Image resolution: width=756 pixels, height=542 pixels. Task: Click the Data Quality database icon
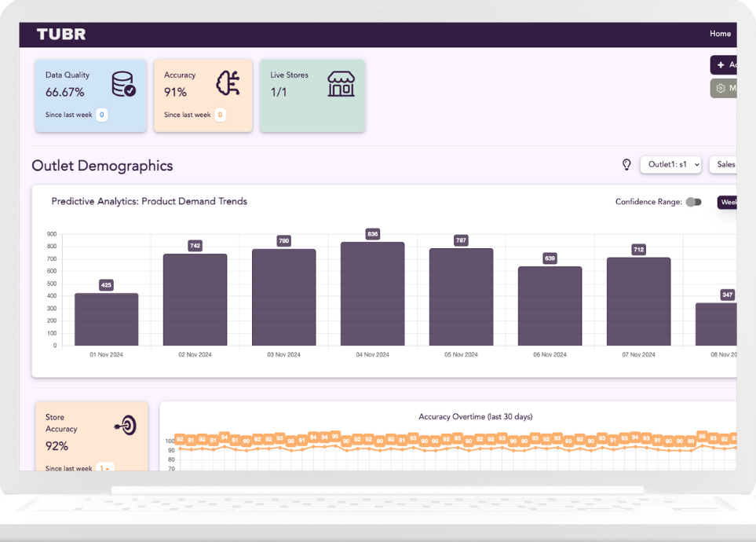tap(123, 83)
